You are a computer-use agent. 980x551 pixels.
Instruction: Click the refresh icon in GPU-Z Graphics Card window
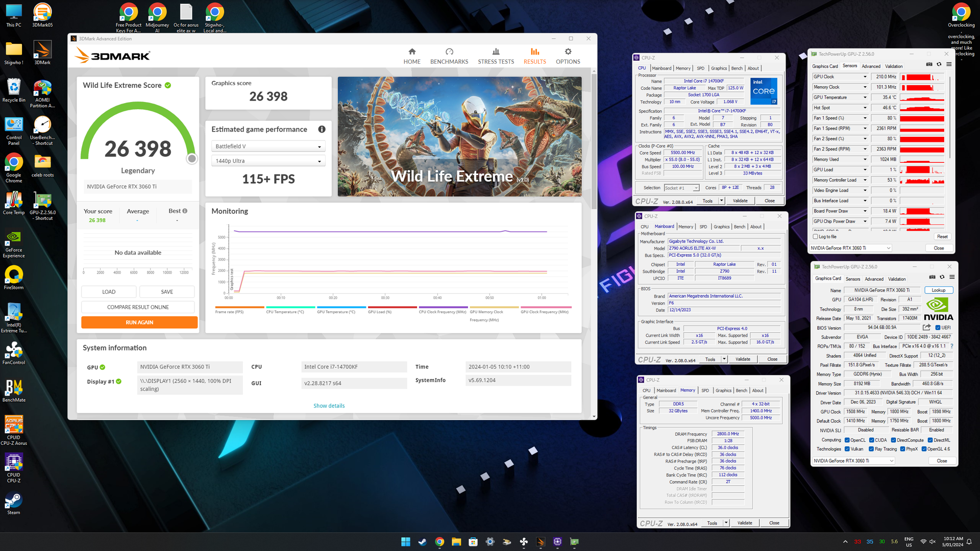pos(942,277)
